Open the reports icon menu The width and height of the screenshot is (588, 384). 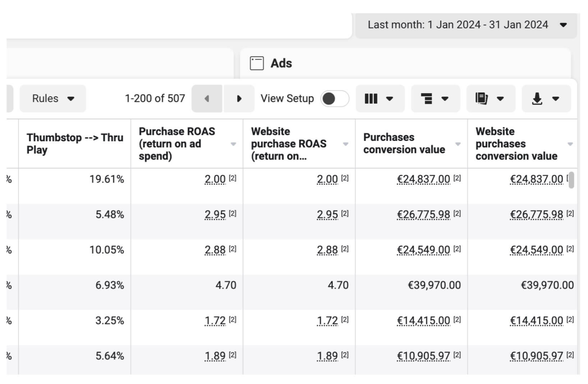(x=491, y=99)
